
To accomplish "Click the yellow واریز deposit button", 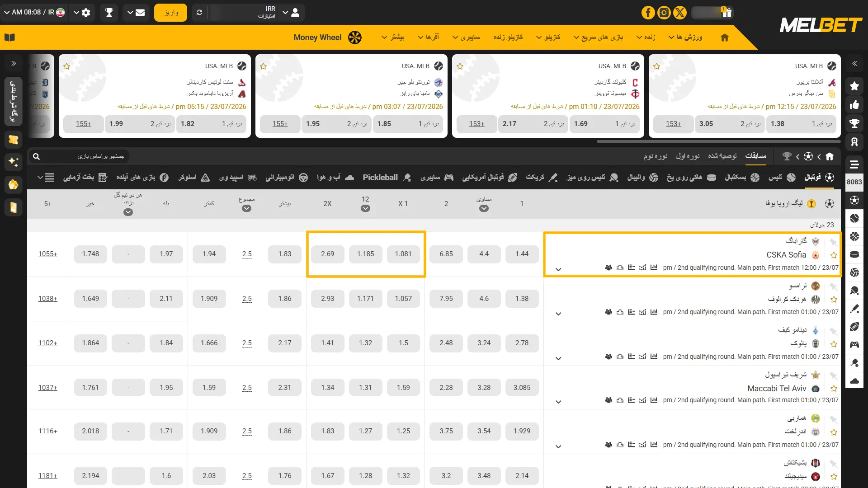I will pos(170,13).
